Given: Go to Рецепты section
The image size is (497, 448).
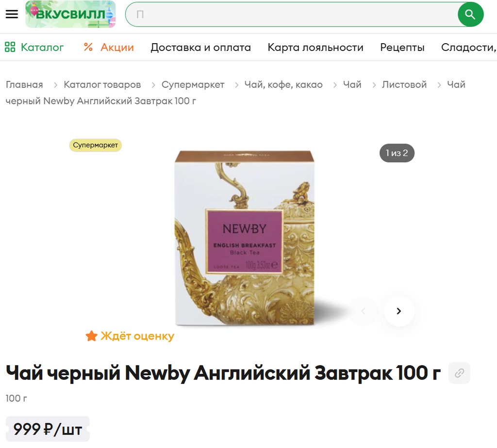Looking at the screenshot, I should [x=402, y=47].
